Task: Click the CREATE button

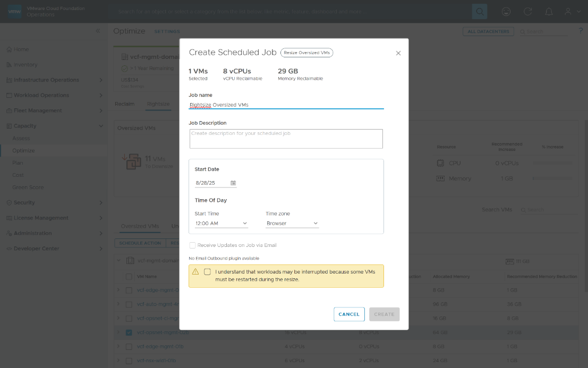Action: coord(384,314)
